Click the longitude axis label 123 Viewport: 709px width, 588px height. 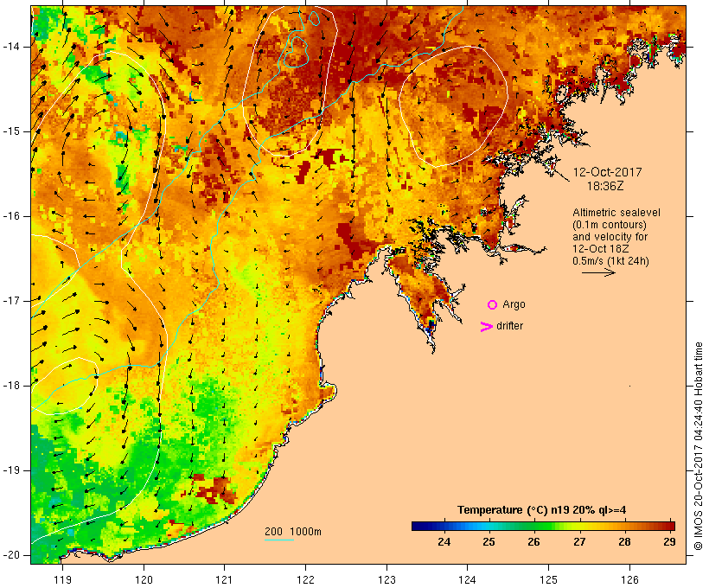tap(386, 579)
